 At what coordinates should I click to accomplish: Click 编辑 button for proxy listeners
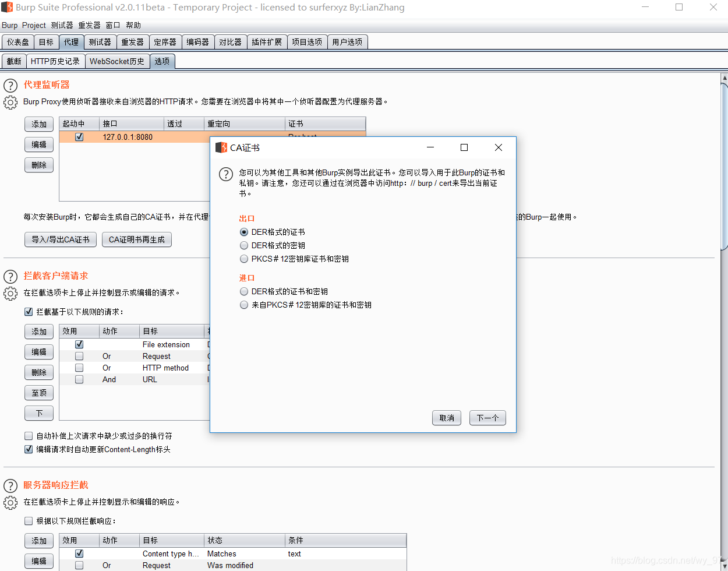point(39,144)
